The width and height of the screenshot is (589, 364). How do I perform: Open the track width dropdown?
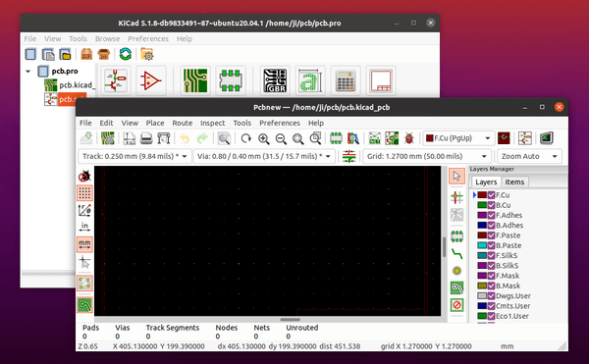coord(134,156)
